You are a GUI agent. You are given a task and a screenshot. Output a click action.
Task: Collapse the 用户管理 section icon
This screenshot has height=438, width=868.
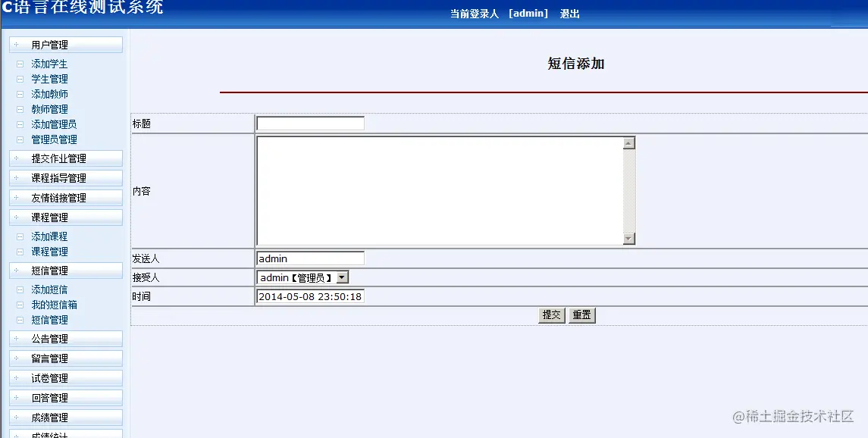point(15,44)
